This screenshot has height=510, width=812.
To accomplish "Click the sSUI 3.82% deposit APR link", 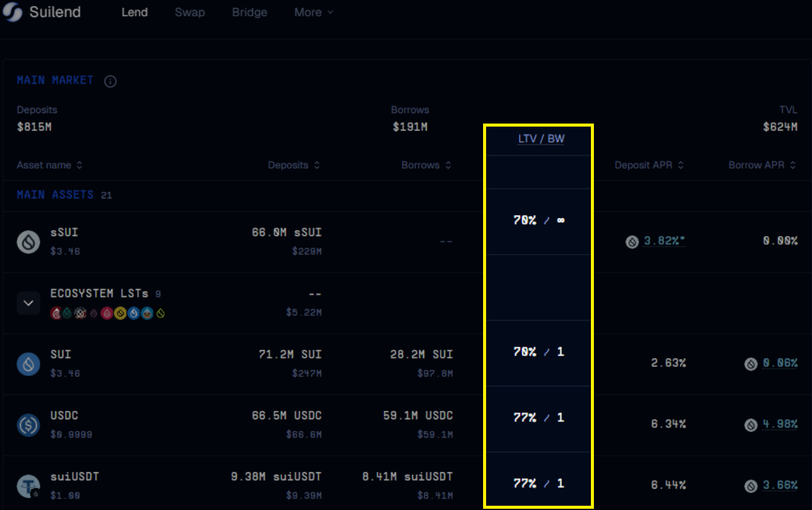I will click(664, 241).
